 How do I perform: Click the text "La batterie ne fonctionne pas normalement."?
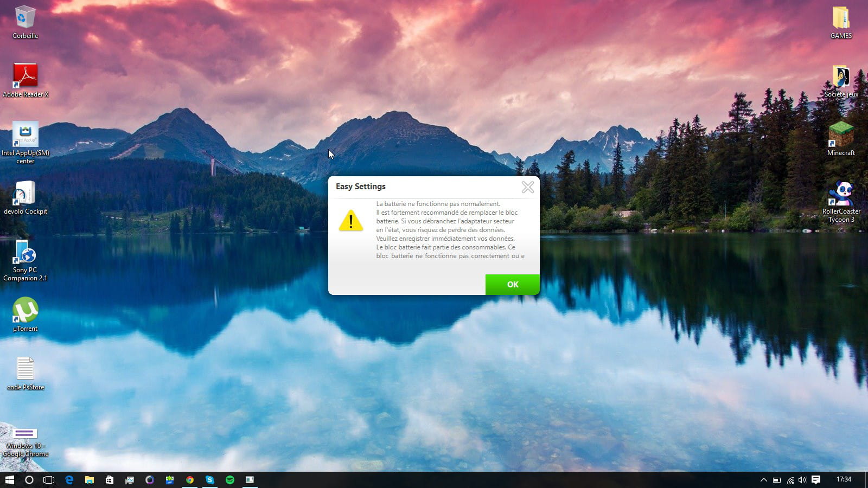[438, 204]
